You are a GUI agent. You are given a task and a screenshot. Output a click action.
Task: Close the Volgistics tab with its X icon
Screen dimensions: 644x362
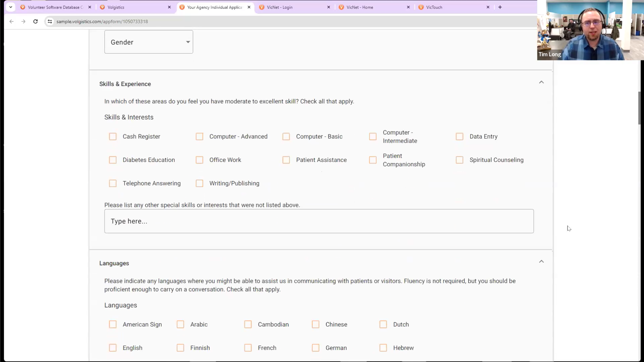point(169,7)
